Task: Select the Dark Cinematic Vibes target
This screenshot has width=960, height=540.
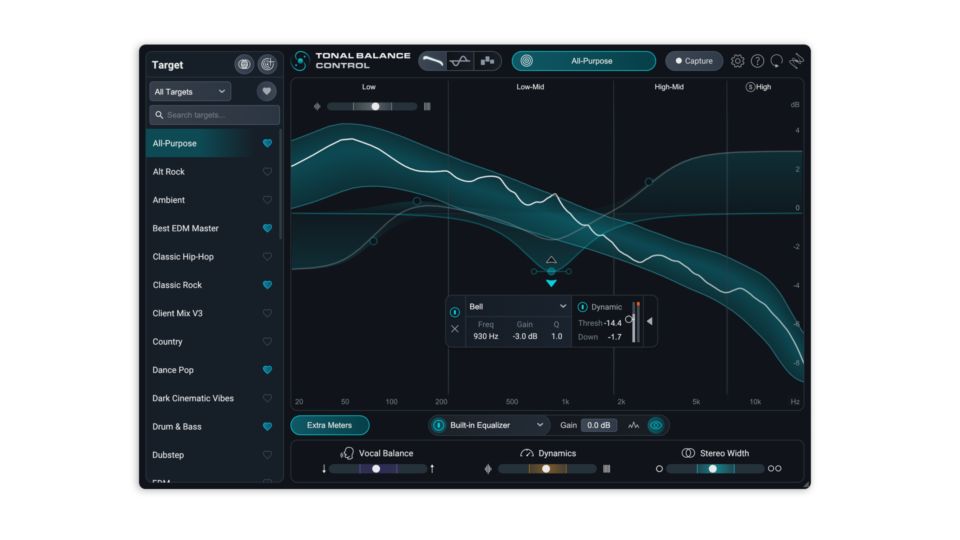Action: [x=212, y=398]
